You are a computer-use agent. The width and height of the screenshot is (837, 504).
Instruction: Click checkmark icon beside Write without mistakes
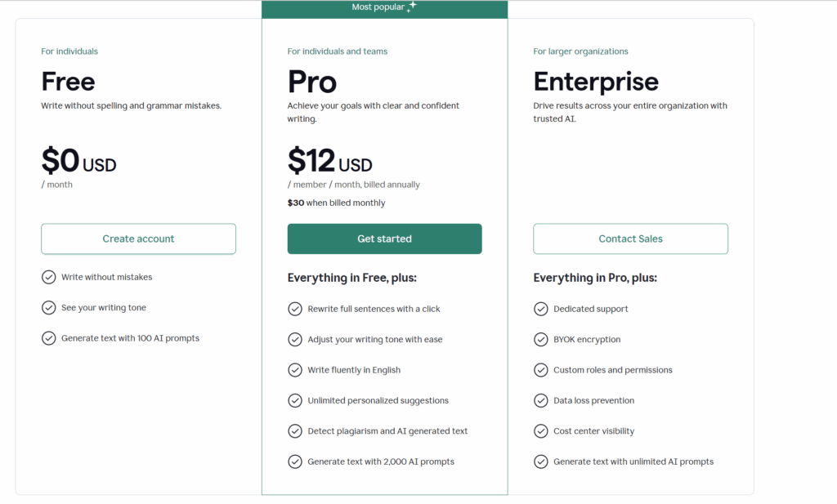coord(49,277)
